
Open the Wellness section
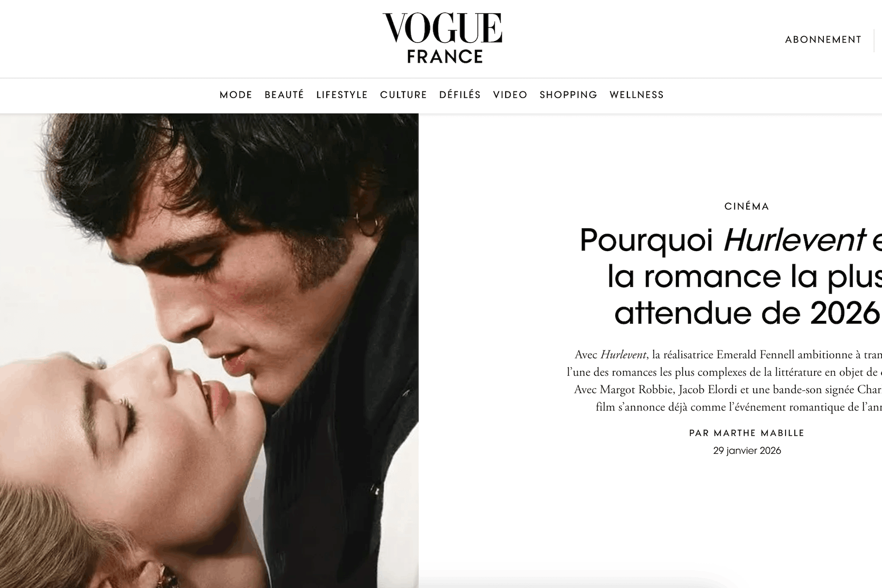click(x=637, y=95)
